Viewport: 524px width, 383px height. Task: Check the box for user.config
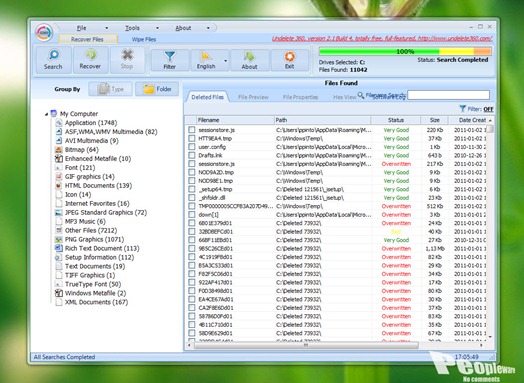click(x=191, y=147)
